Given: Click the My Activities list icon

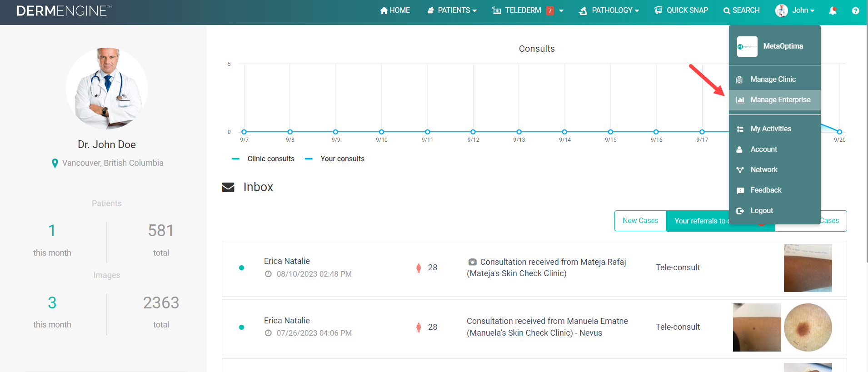Looking at the screenshot, I should click(740, 129).
